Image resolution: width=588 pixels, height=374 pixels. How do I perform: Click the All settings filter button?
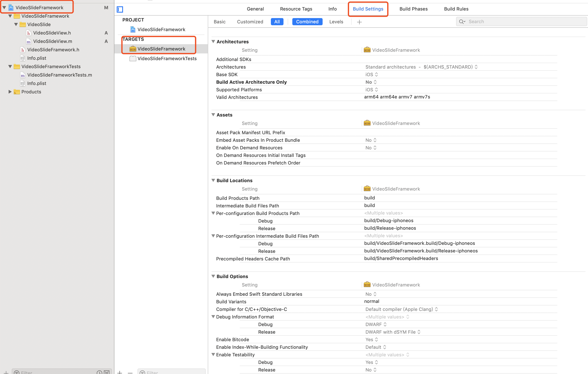[277, 22]
